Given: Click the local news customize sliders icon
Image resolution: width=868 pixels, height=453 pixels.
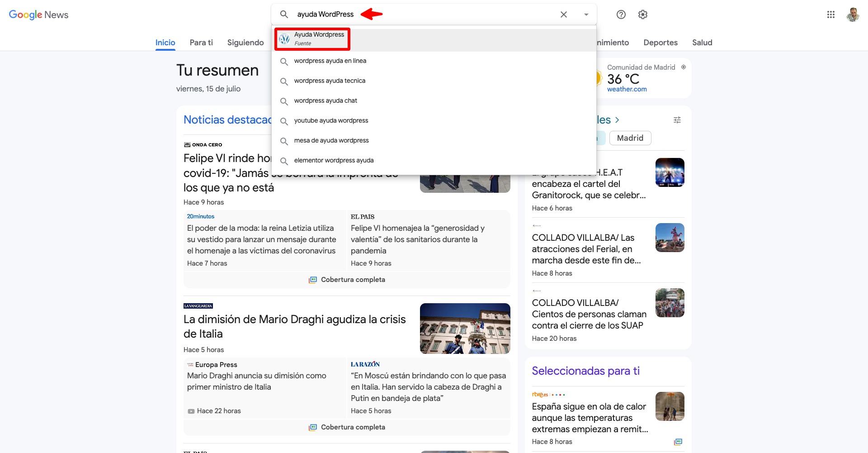Looking at the screenshot, I should click(x=677, y=120).
